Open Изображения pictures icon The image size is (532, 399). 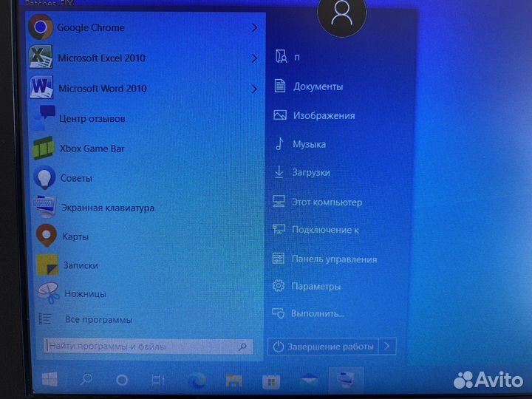280,115
